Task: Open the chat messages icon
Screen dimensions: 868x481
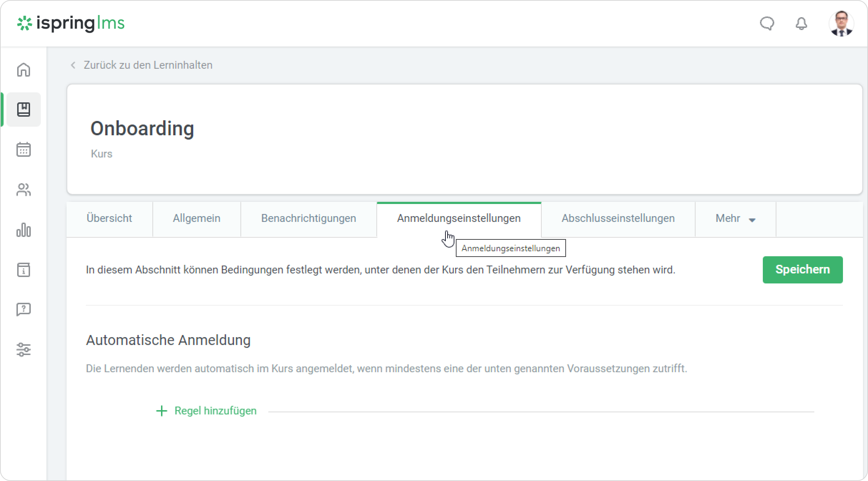Action: pos(767,24)
